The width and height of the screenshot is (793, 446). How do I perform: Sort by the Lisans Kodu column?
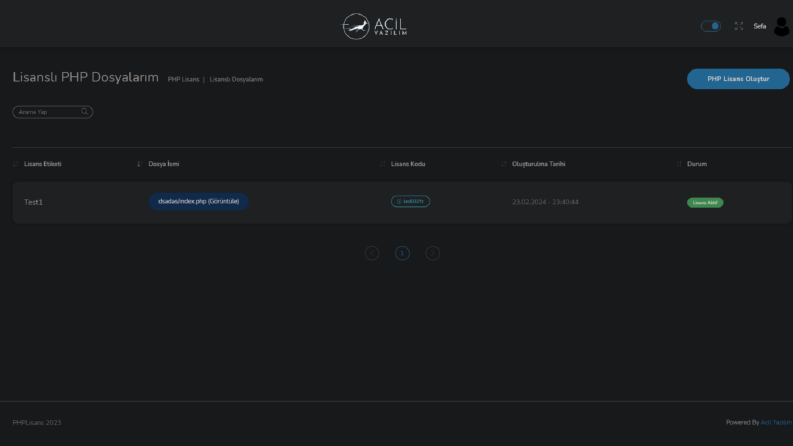click(x=408, y=164)
